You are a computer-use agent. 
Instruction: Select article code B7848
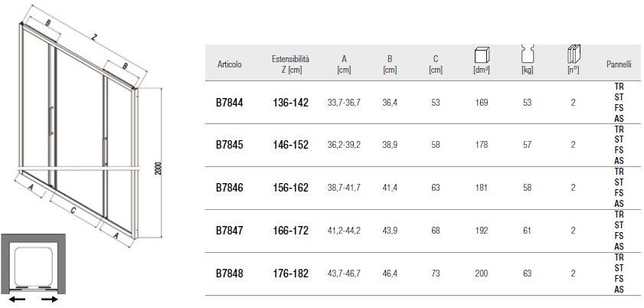point(229,273)
